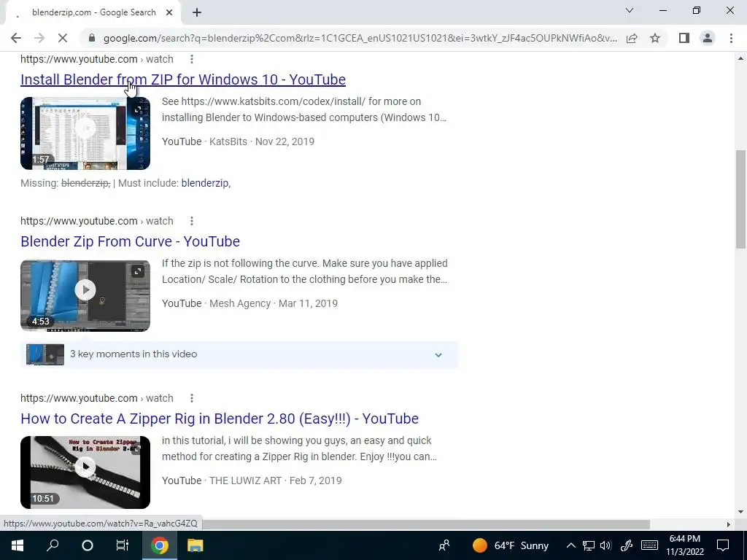Click the horizontal scroll right arrow

728,524
